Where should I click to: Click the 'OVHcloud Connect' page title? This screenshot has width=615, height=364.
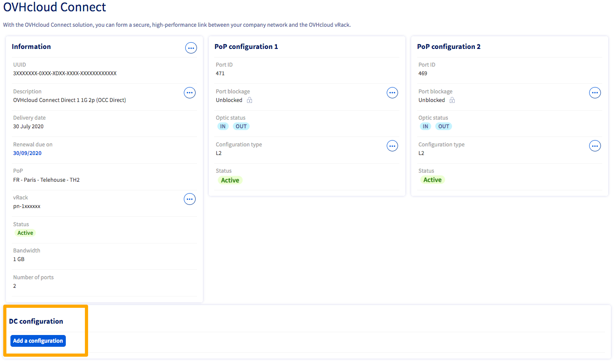[54, 7]
